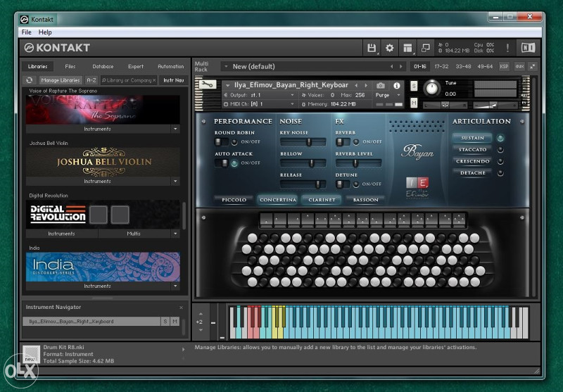Expand the instrument name dropdown arrow
The width and height of the screenshot is (563, 392).
tap(227, 85)
